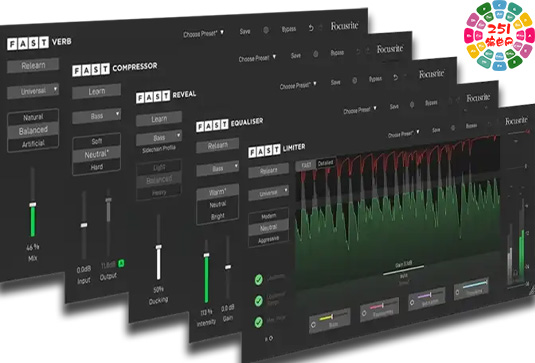Click Save in FAST Verb header
Viewport: 535px width, 363px height.
click(245, 31)
